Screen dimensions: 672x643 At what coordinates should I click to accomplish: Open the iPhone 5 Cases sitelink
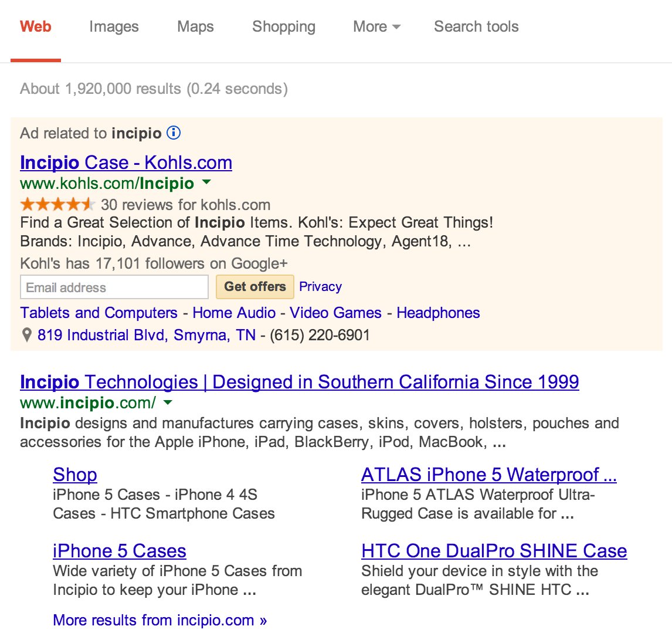click(x=120, y=551)
